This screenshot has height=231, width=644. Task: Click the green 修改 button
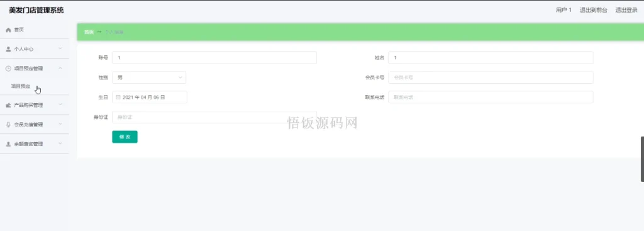(x=125, y=137)
